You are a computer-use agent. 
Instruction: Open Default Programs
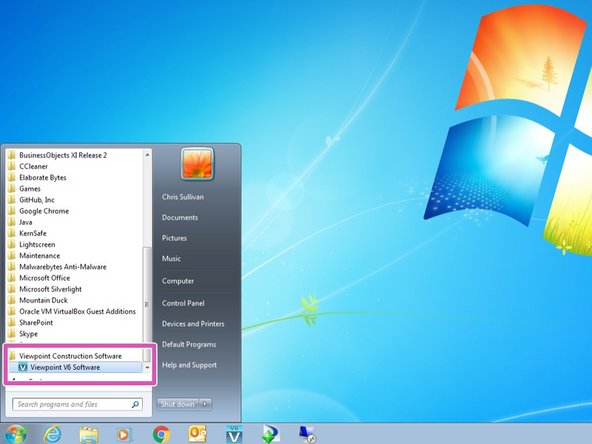point(189,344)
